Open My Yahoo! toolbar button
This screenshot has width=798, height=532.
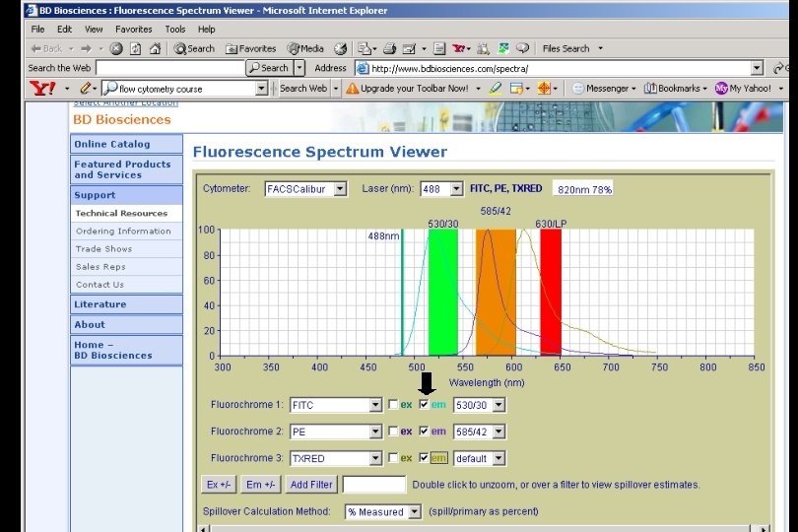[743, 89]
